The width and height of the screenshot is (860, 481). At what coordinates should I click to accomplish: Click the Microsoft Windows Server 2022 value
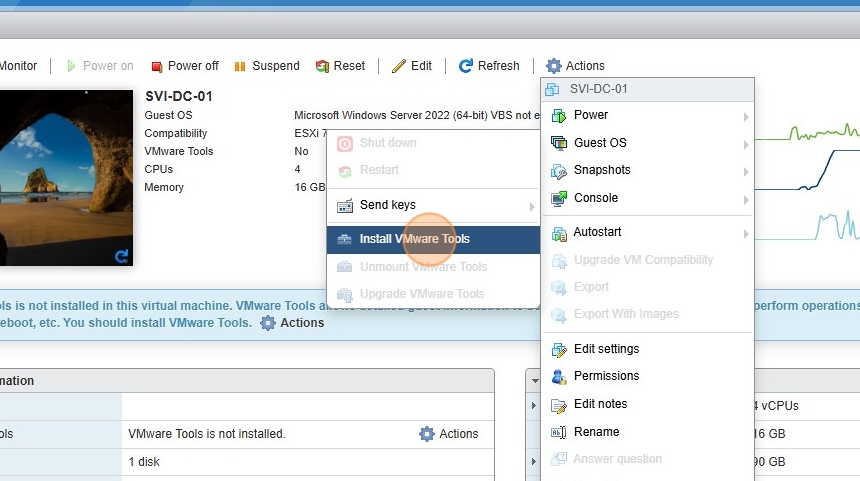(x=417, y=115)
